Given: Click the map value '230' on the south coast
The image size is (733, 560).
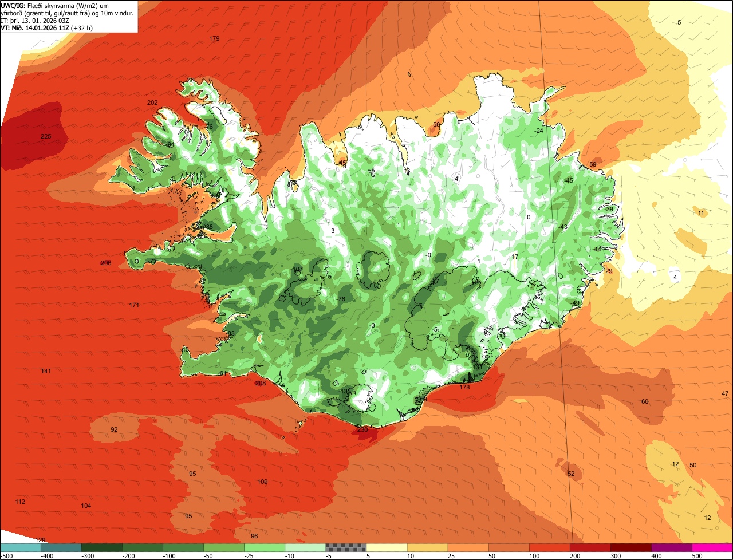Looking at the screenshot, I should (x=362, y=429).
